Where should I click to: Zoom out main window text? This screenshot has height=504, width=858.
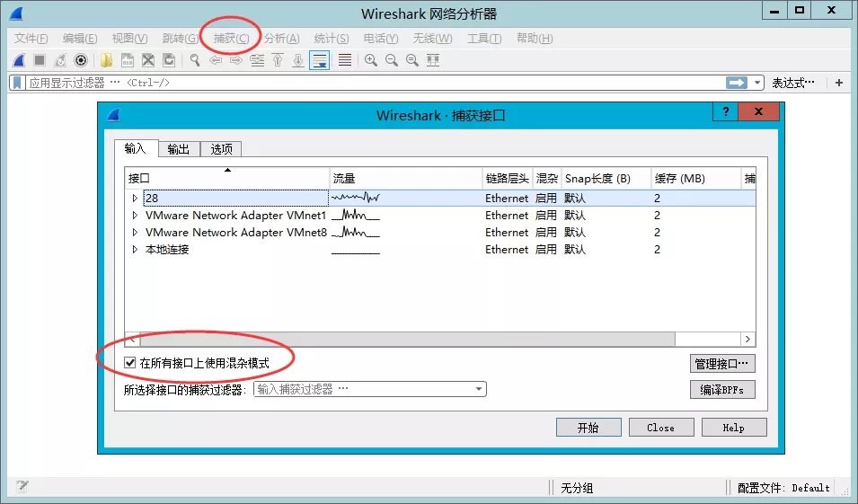click(391, 60)
